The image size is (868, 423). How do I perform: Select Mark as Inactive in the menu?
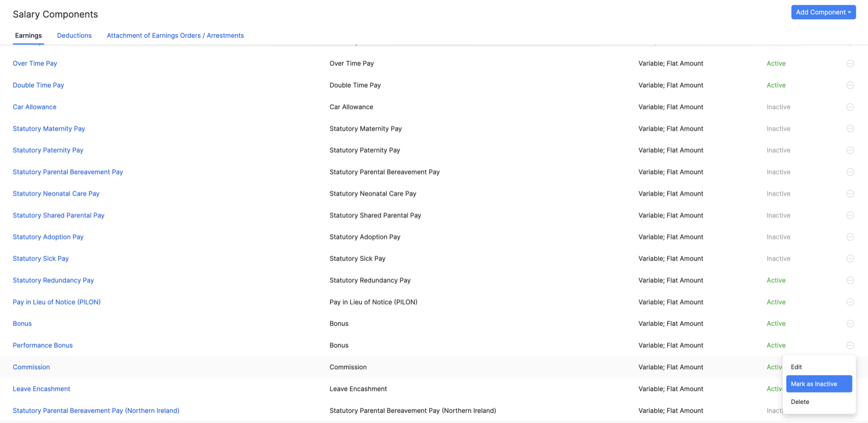point(819,384)
